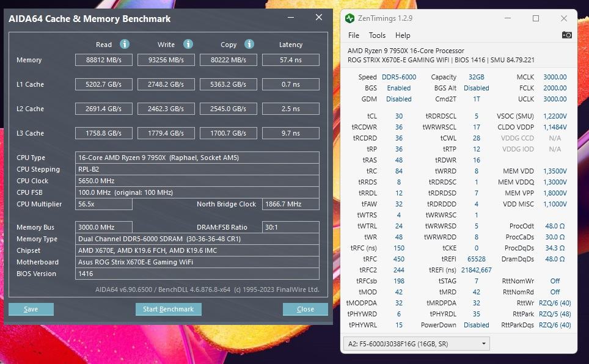Viewport: 589px width, 364px height.
Task: Click the Cmd2T 1T value
Action: (477, 99)
